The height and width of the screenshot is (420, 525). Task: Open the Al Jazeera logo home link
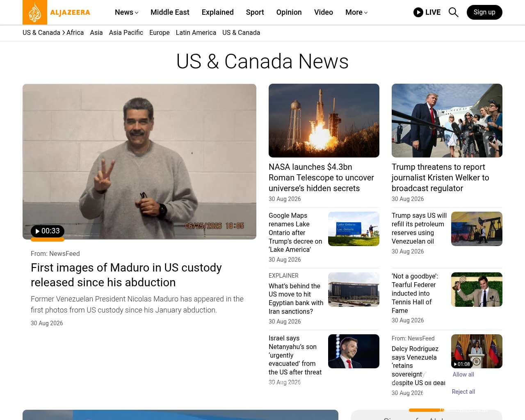tap(57, 12)
